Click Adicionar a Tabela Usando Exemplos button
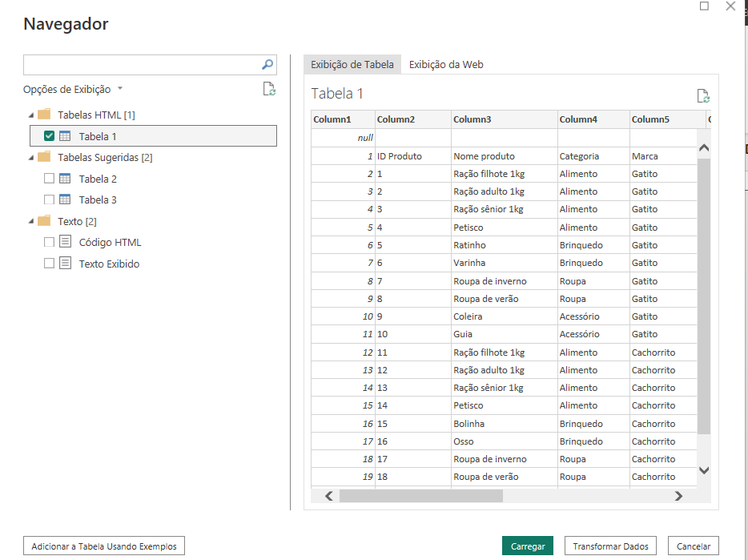This screenshot has height=560, width=748. [104, 546]
